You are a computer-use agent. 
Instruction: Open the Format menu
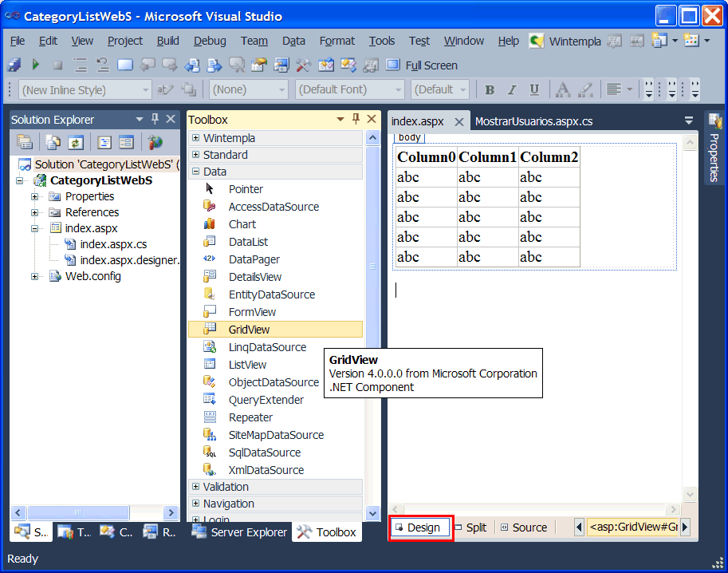click(x=337, y=41)
